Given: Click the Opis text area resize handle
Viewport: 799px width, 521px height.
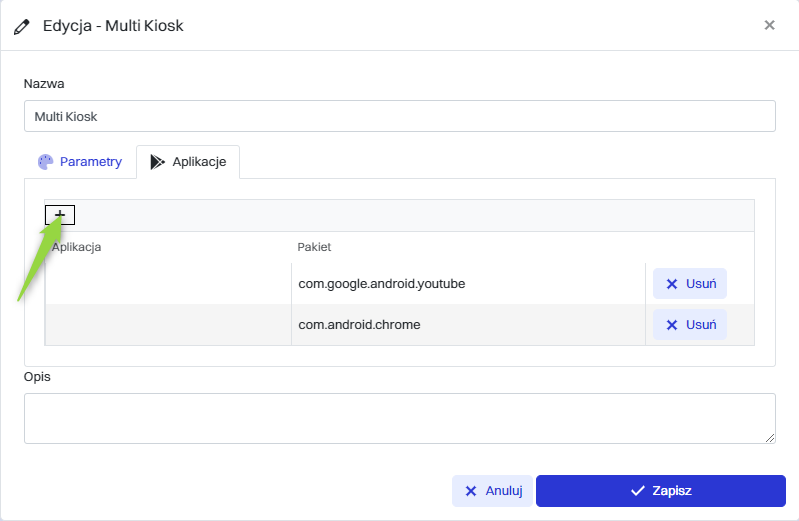Looking at the screenshot, I should click(770, 437).
